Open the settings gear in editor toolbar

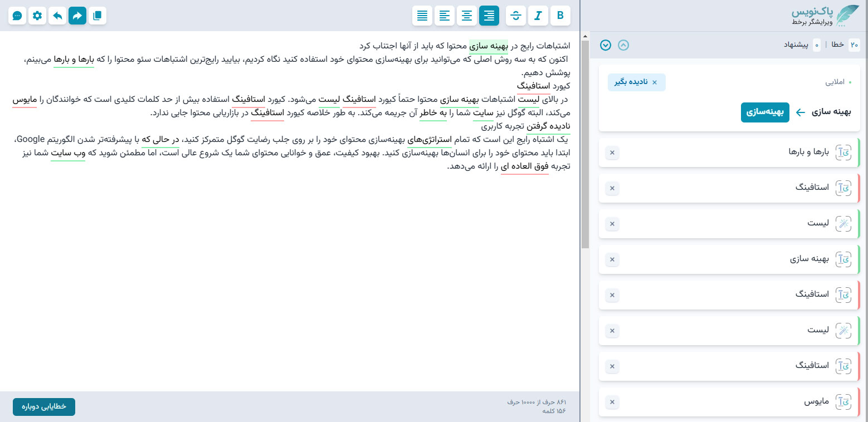(x=37, y=16)
